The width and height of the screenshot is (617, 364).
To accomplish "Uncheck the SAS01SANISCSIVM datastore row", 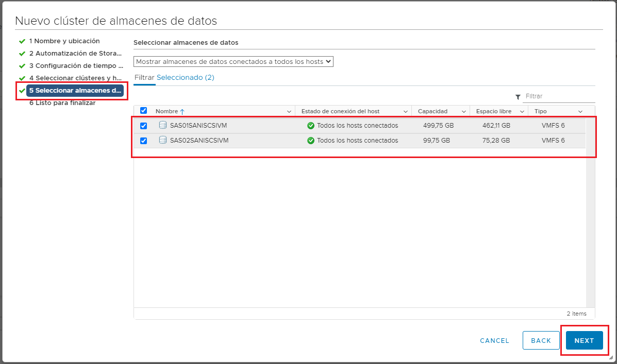I will (x=143, y=125).
